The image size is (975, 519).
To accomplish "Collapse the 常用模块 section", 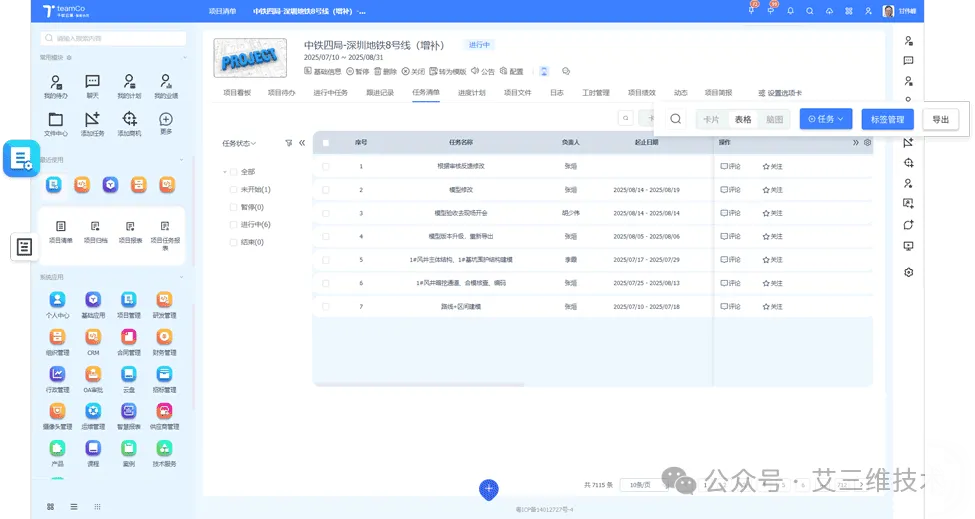I will (x=184, y=57).
